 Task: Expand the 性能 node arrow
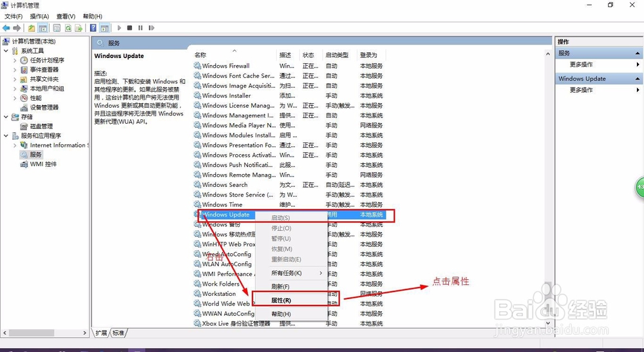click(15, 98)
